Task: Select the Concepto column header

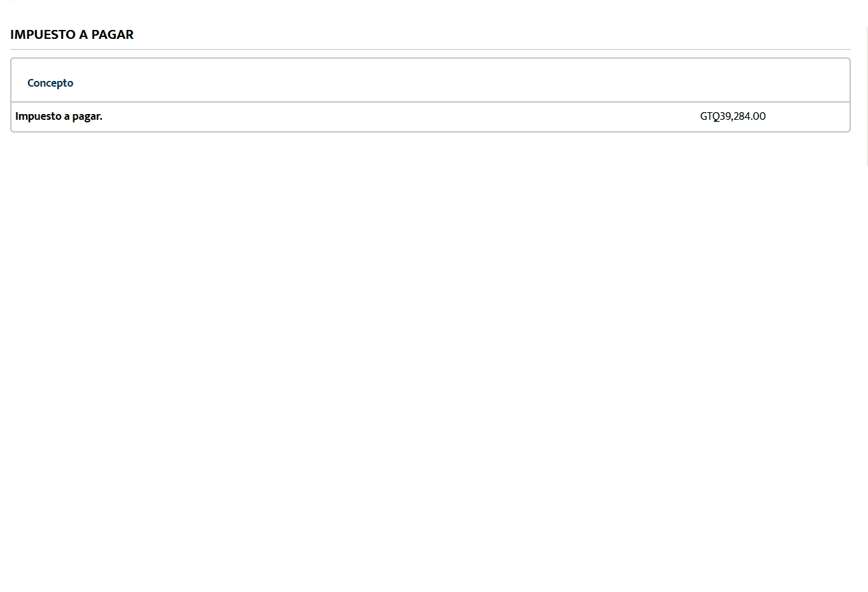Action: 50,83
